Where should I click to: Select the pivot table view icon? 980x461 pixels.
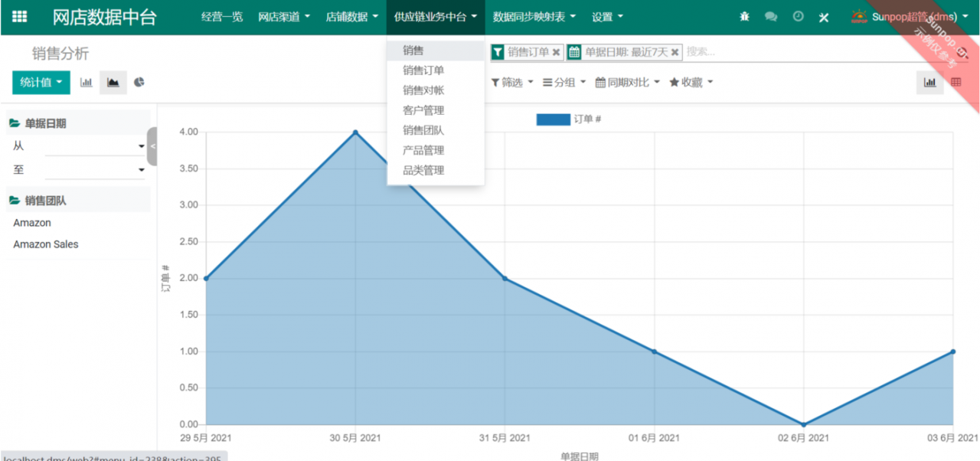click(956, 83)
